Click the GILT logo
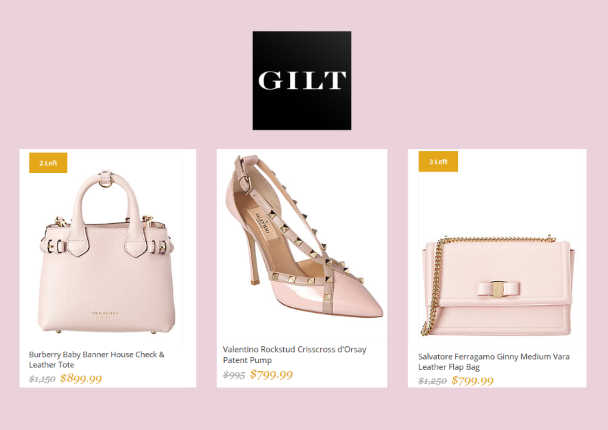608x430 pixels. (x=302, y=80)
